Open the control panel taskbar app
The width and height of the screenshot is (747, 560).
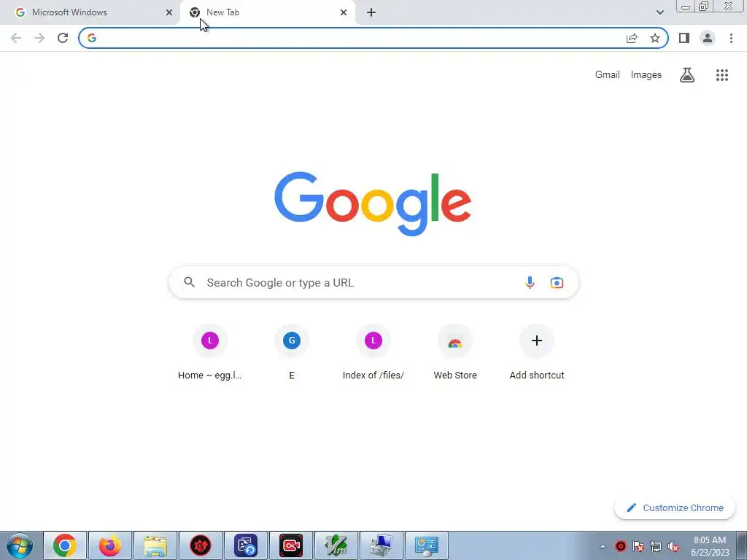427,545
